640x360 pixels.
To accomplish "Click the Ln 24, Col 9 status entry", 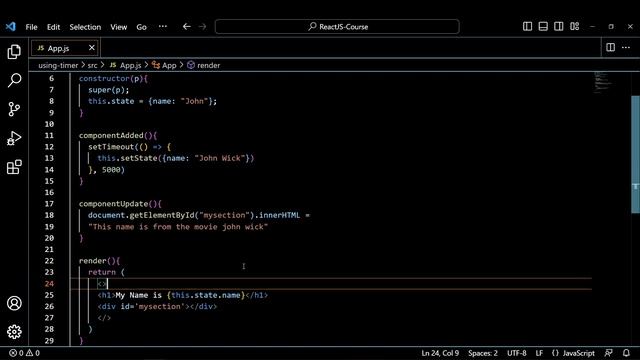I will pyautogui.click(x=440, y=353).
